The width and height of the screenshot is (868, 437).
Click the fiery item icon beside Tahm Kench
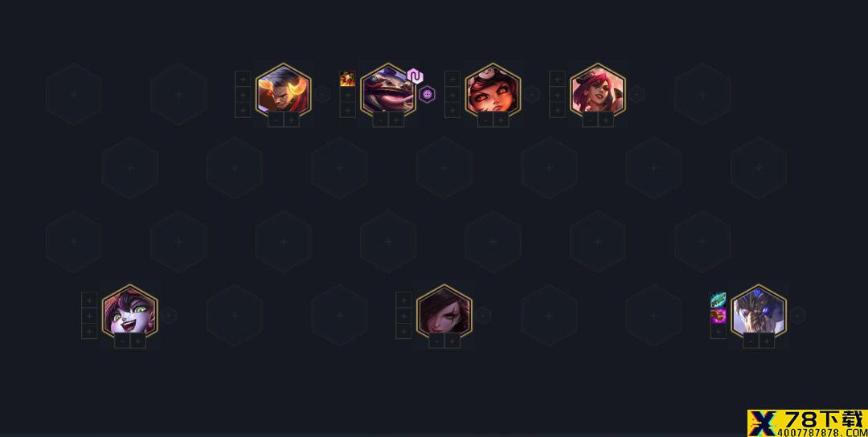348,79
